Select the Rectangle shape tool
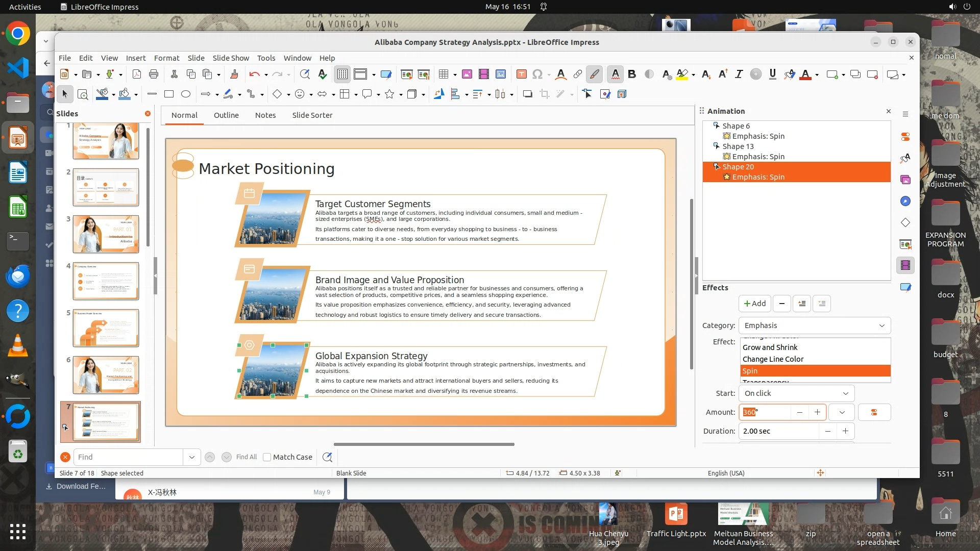 tap(169, 94)
